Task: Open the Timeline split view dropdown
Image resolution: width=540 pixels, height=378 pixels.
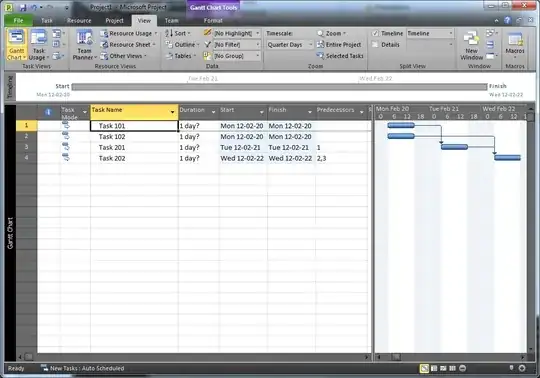Action: pyautogui.click(x=451, y=33)
